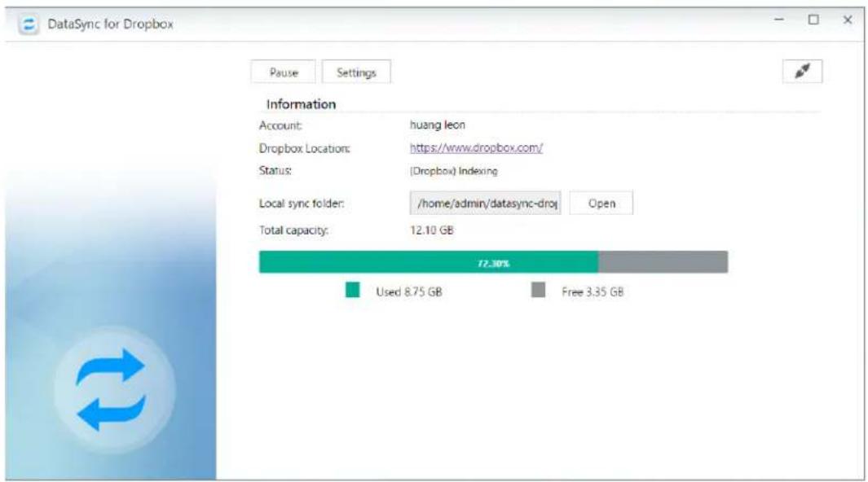Screen dimensions: 868x482
Task: Select the account name 'huang leon'
Action: point(438,125)
